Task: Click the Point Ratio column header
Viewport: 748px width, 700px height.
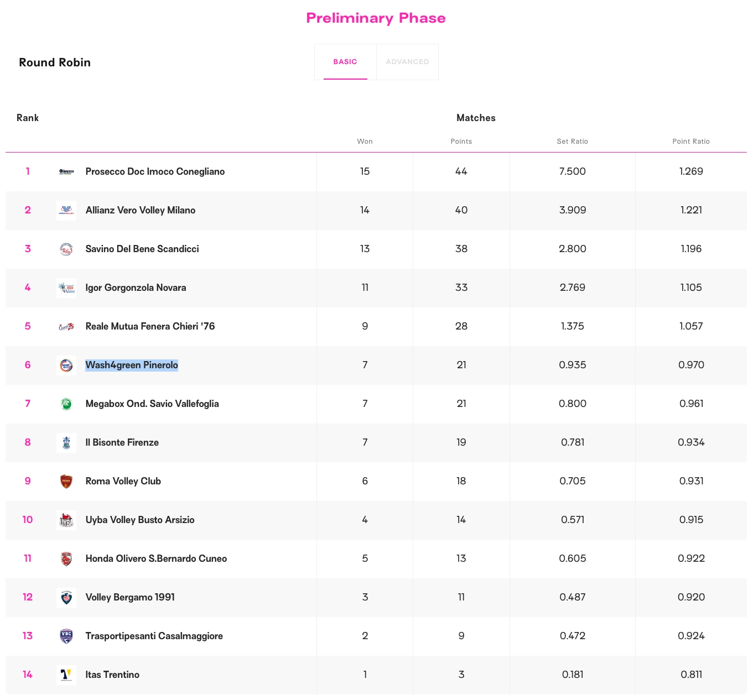Action: coord(690,142)
